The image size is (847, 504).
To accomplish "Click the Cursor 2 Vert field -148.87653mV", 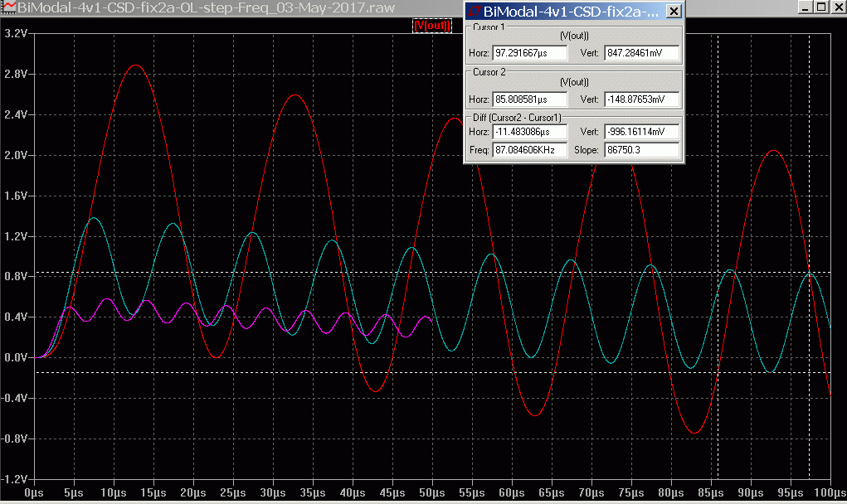I will point(642,99).
